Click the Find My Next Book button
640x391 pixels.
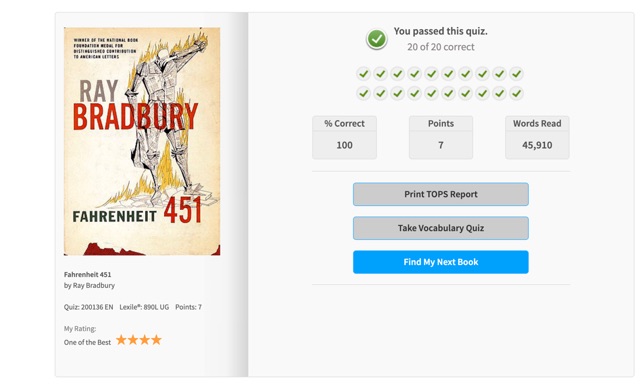coord(441,262)
